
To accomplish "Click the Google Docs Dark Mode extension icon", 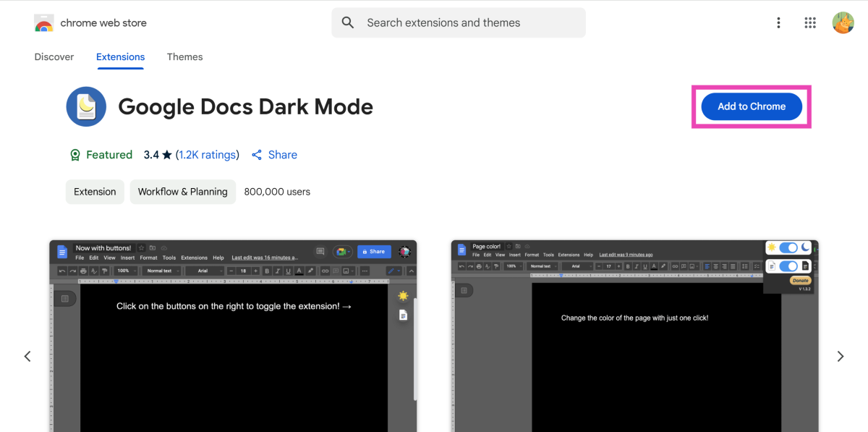I will 86,106.
